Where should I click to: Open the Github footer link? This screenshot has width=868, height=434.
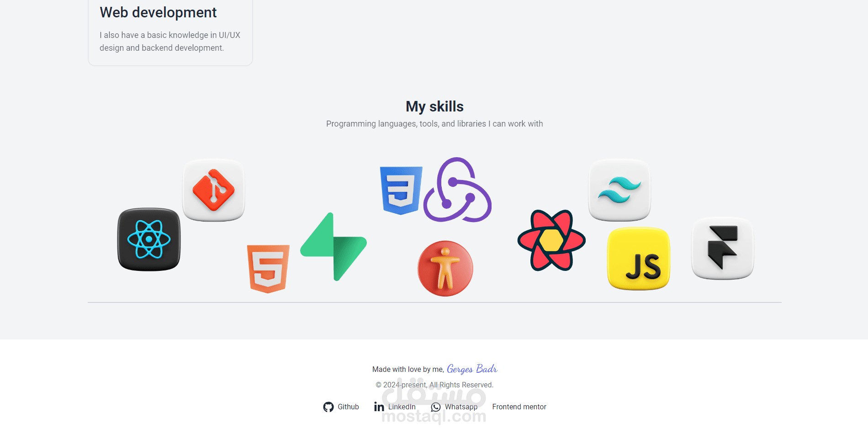[x=341, y=407]
